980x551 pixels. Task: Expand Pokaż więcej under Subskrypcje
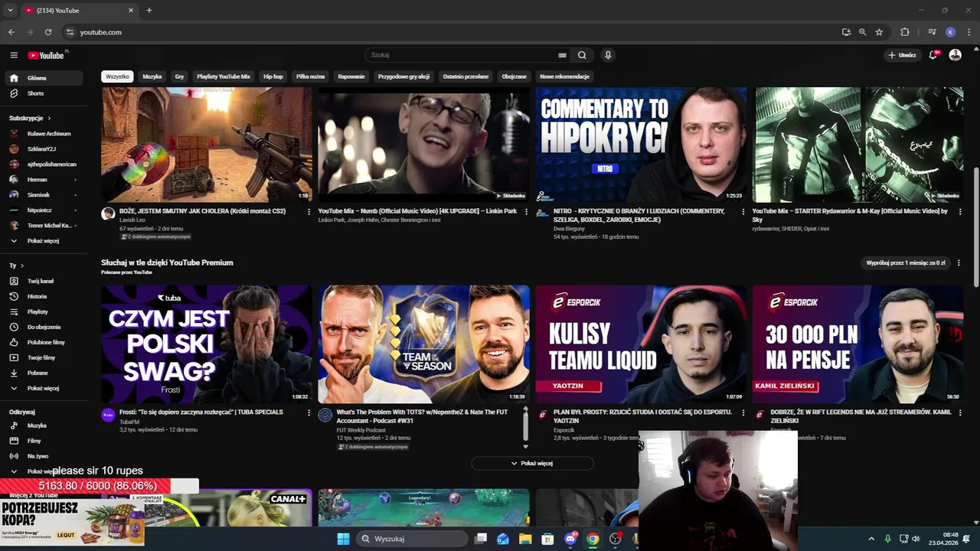click(43, 241)
